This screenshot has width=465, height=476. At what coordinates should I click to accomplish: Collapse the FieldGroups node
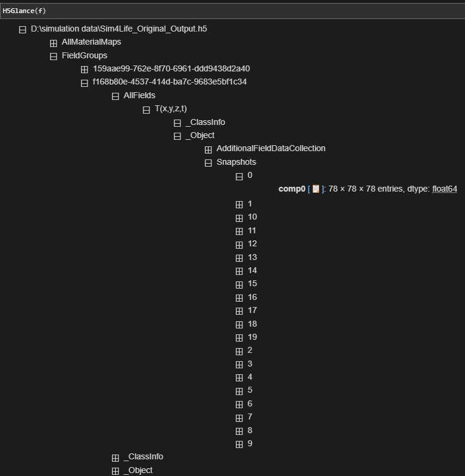pos(54,56)
